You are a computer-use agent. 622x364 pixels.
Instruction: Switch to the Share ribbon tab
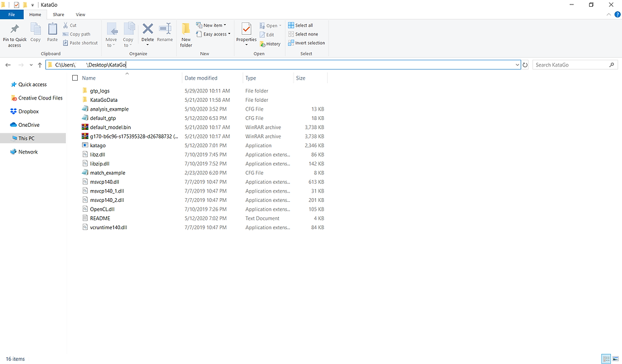[x=58, y=15]
